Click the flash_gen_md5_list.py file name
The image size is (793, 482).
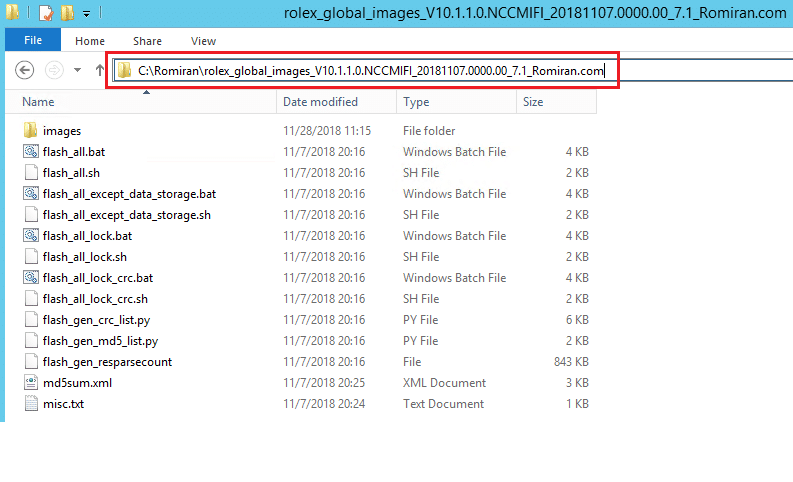tap(101, 341)
